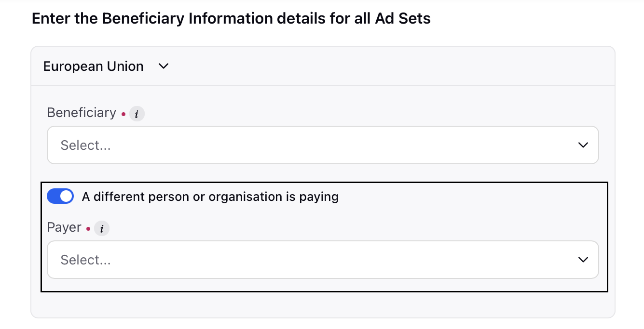Viewport: 644px width, 329px height.
Task: Open the Beneficiary select dropdown
Action: 323,145
